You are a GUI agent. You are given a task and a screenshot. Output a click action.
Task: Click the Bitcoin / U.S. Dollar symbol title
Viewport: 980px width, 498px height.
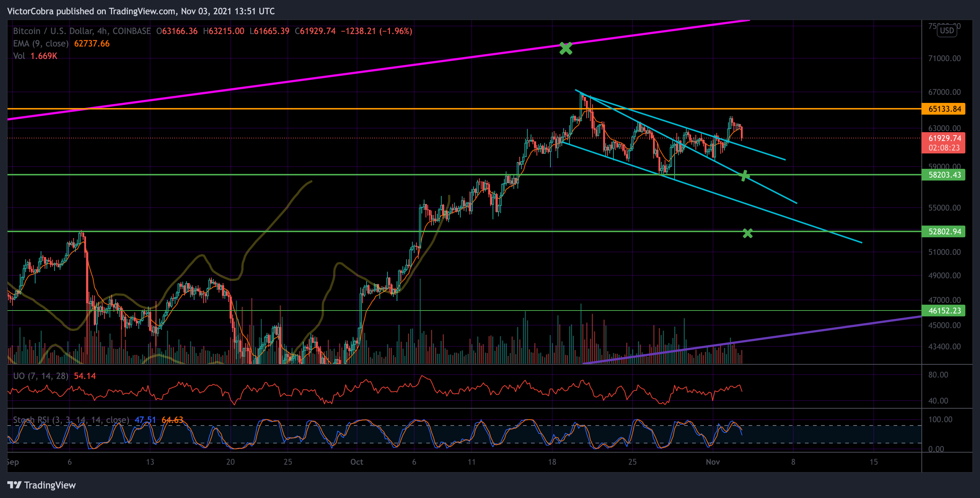click(82, 31)
